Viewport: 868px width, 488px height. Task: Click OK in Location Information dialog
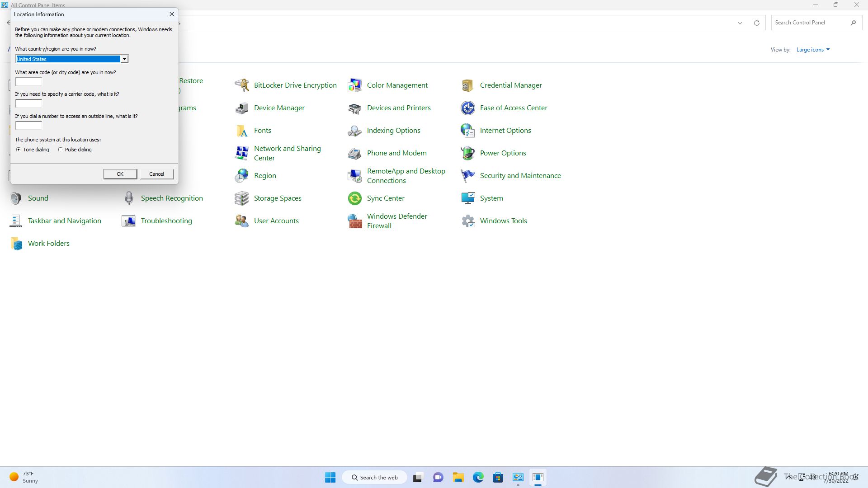(120, 174)
